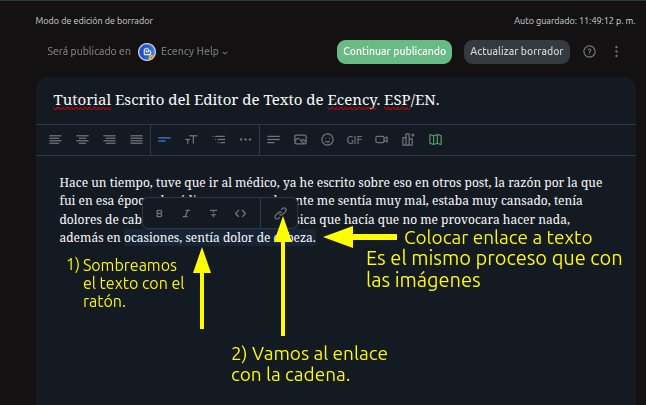
Task: Open the emoji picker
Action: click(x=327, y=140)
